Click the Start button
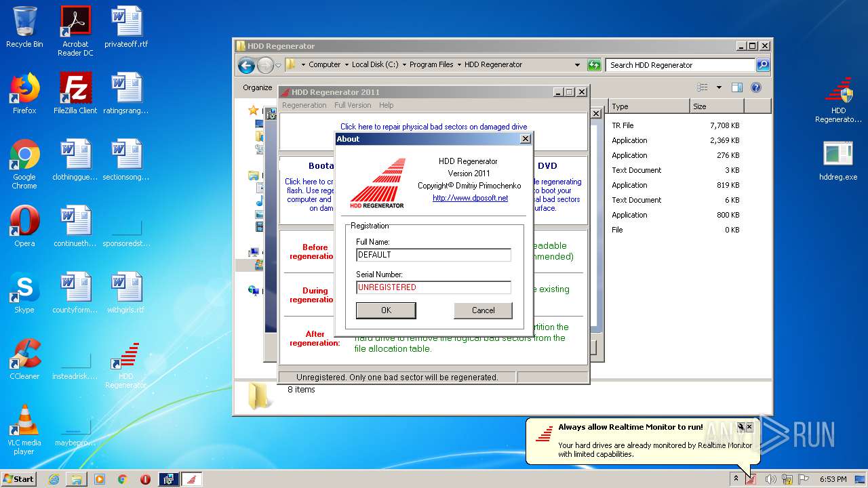The width and height of the screenshot is (868, 488). [19, 479]
